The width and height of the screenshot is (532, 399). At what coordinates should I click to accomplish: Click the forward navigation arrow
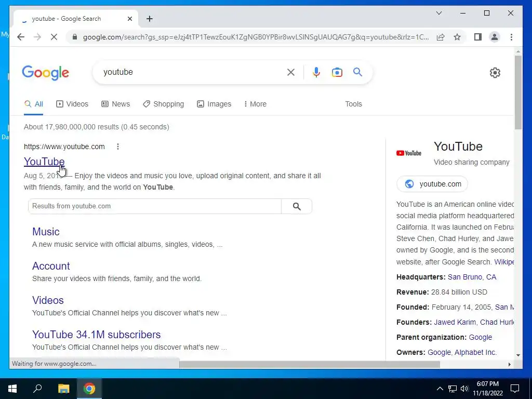[37, 37]
